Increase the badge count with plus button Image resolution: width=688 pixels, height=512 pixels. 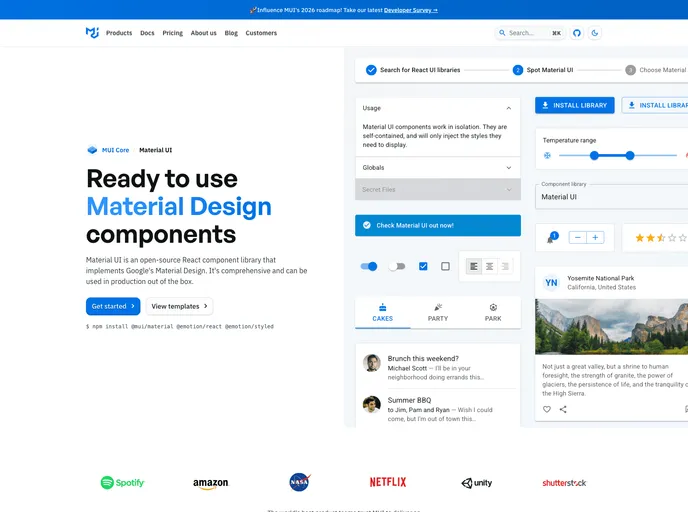click(595, 237)
